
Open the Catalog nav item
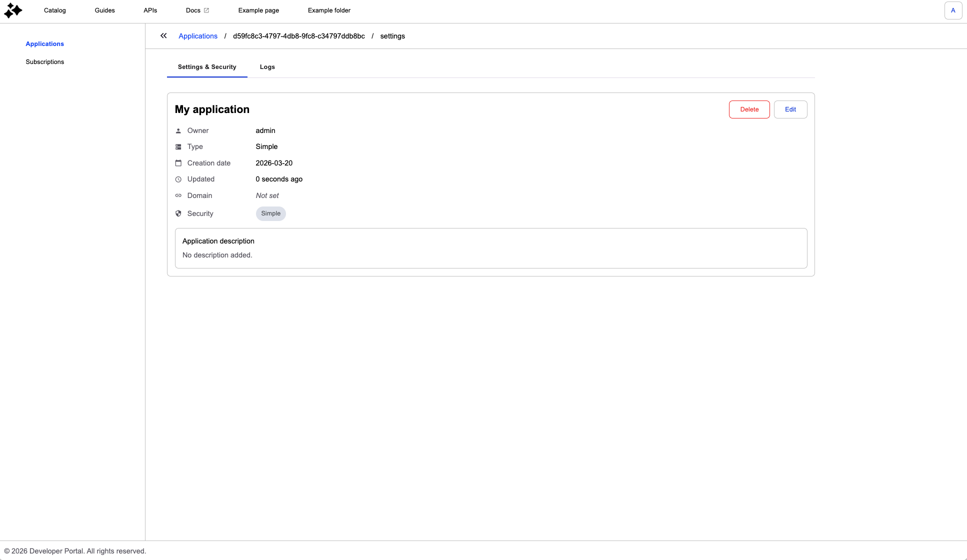55,10
